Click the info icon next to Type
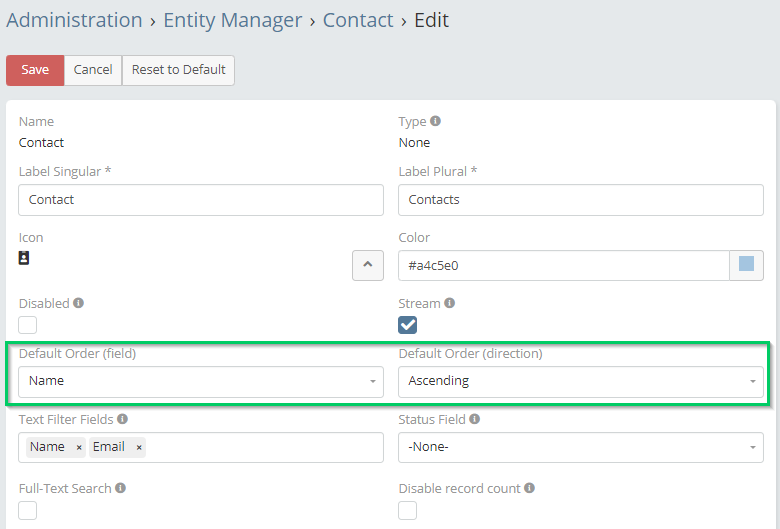 point(435,121)
